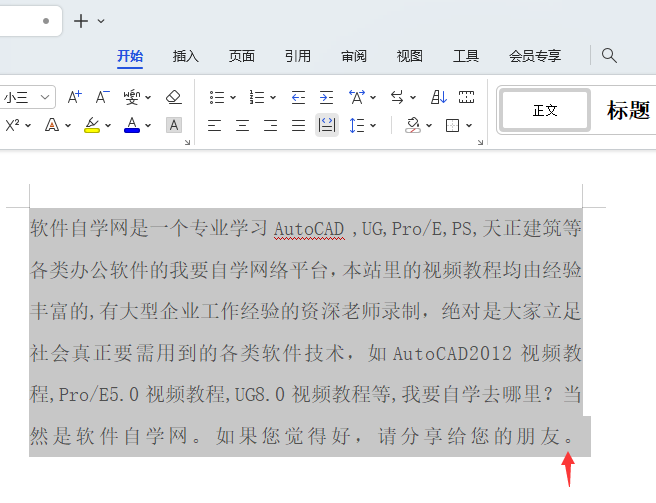This screenshot has width=656, height=503.
Task: Click the sort A-Z icon
Action: coord(439,97)
